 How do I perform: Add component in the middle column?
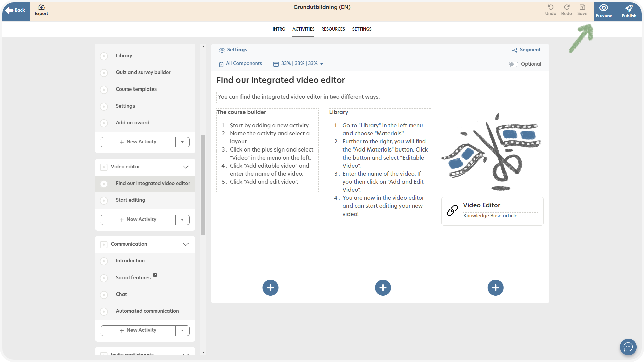[383, 288]
